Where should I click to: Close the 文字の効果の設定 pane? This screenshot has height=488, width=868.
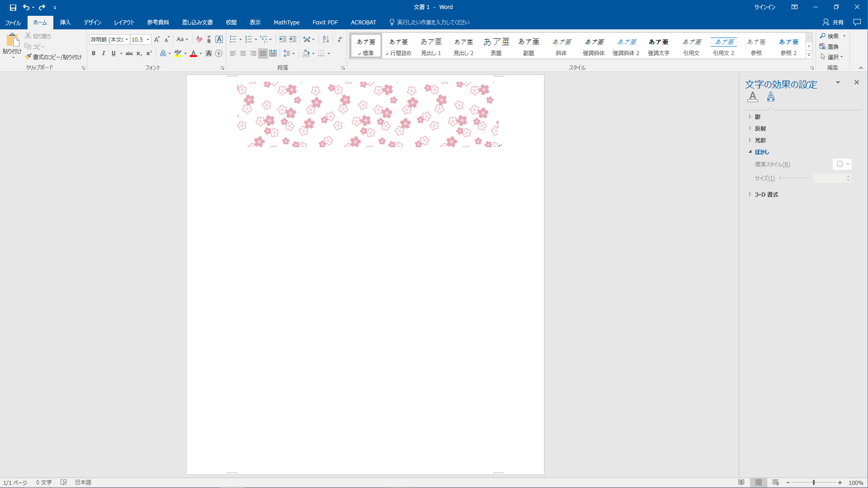[856, 82]
